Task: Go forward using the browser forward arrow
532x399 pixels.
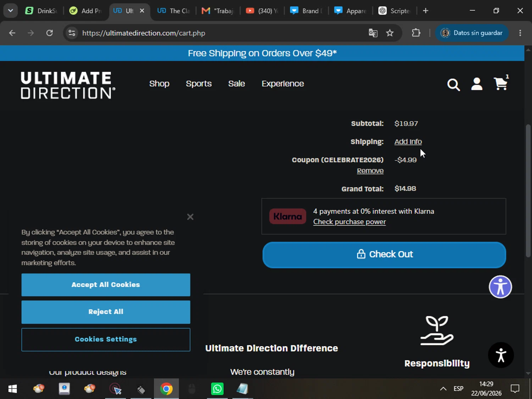Action: (31, 33)
